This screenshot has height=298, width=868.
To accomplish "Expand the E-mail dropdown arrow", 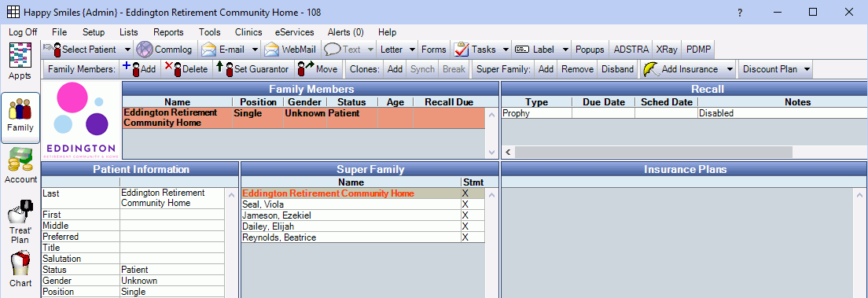I will tap(255, 50).
